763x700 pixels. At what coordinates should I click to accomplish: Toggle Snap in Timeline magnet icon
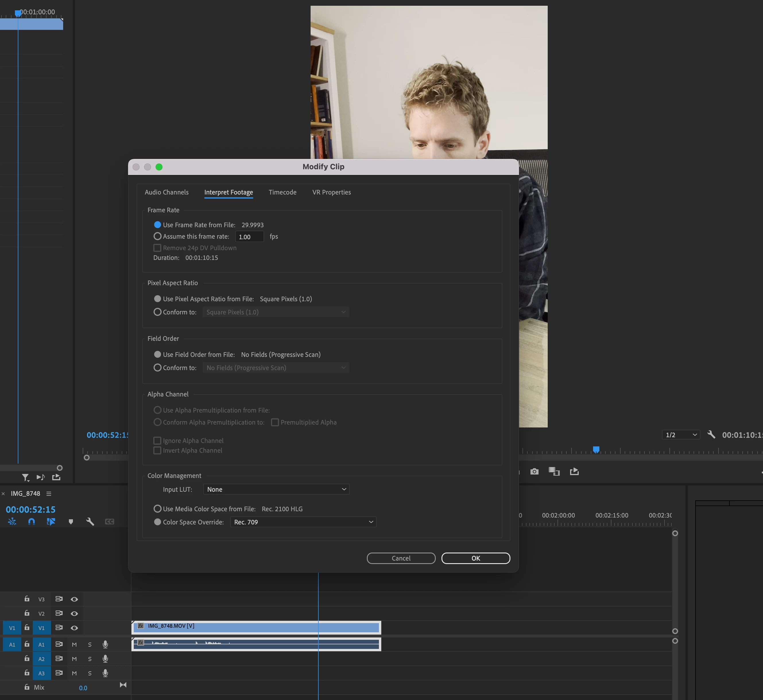click(x=32, y=522)
